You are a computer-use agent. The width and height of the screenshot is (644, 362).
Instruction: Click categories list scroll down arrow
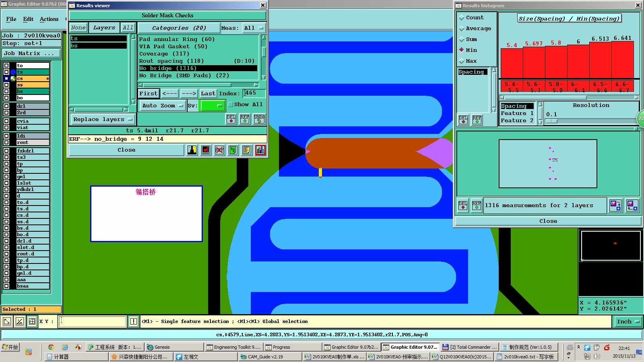pos(264,77)
